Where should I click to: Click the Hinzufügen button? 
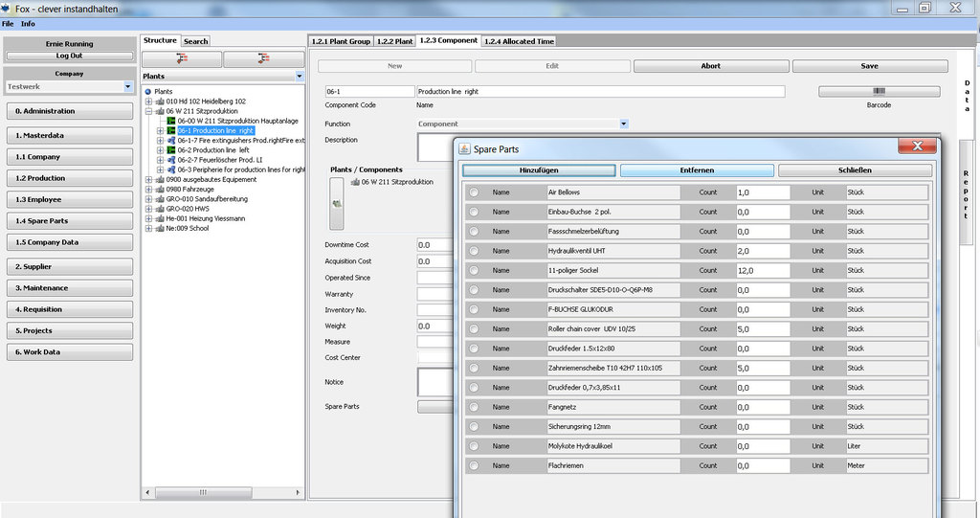pos(538,170)
